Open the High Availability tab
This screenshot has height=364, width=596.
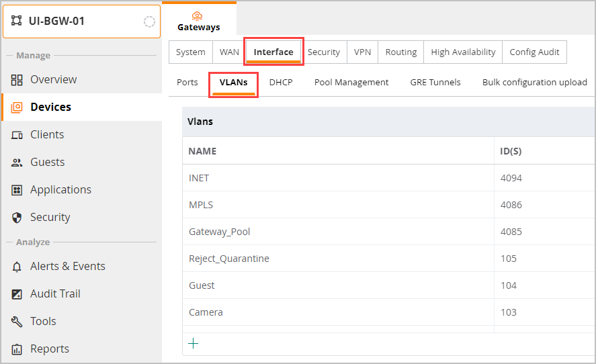[x=463, y=52]
